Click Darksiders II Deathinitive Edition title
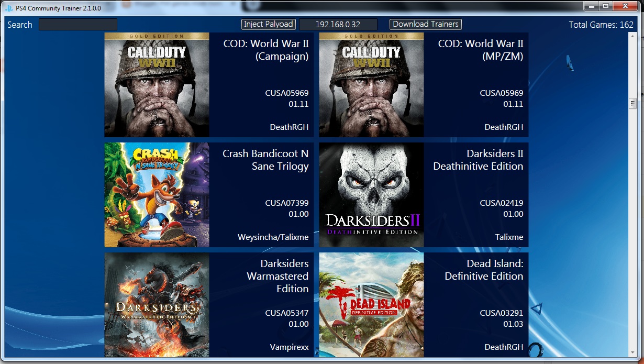 (x=478, y=160)
